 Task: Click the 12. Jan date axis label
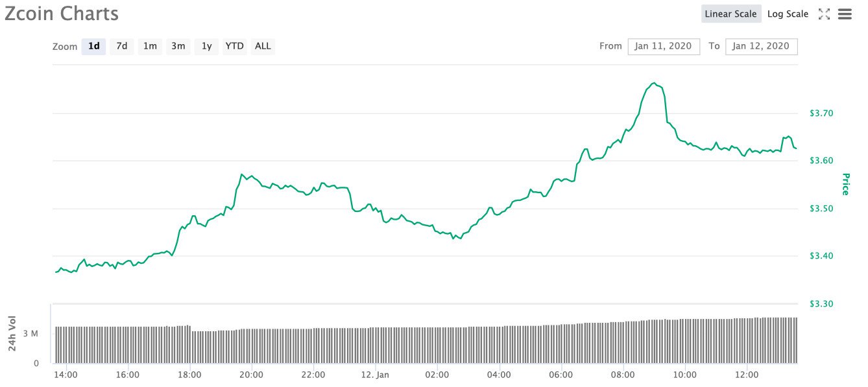tap(375, 375)
